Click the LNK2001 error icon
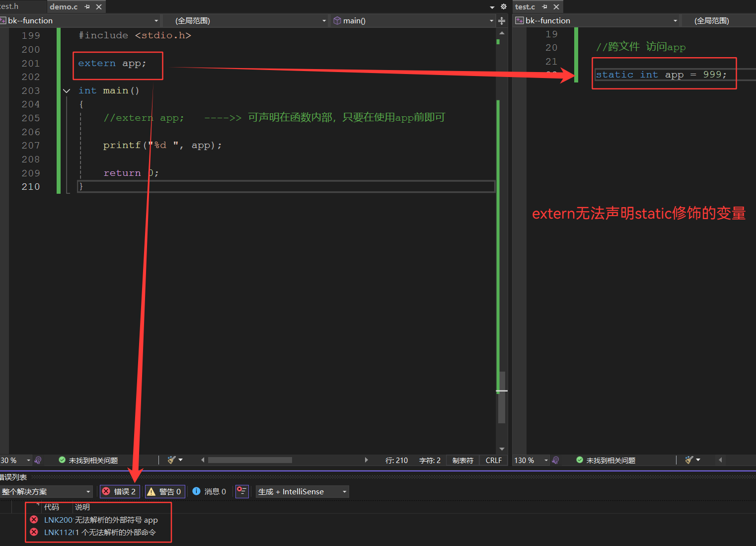Image resolution: width=756 pixels, height=546 pixels. coord(34,520)
